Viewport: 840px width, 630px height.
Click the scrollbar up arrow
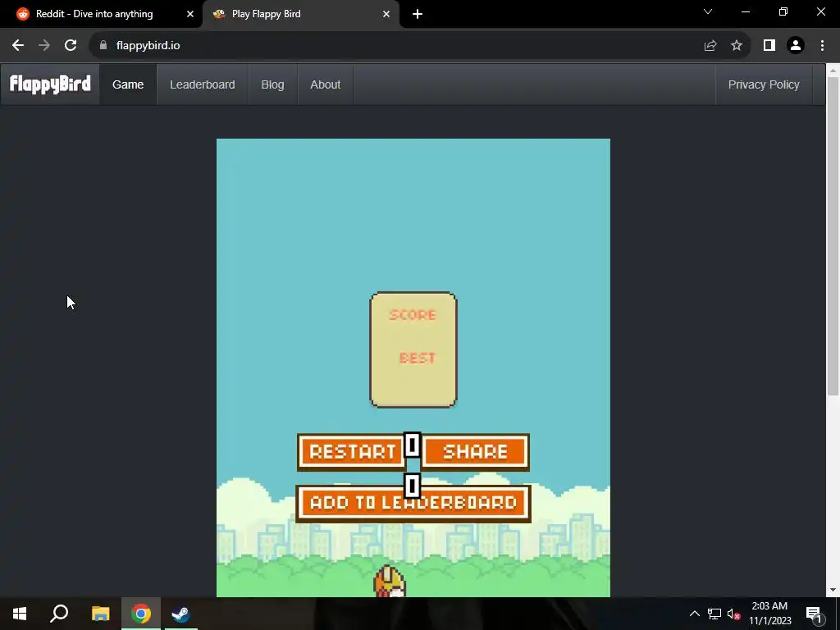833,70
